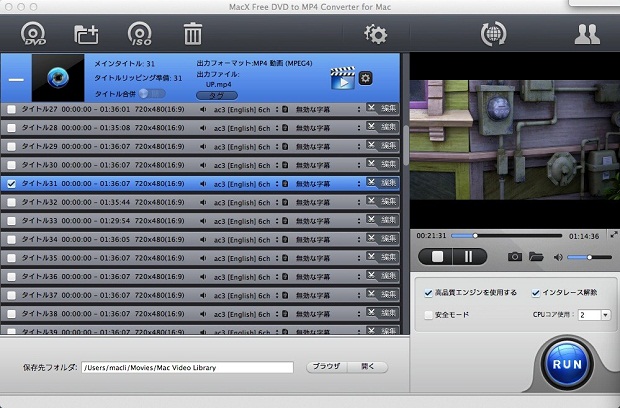Click the destination folder path field
This screenshot has height=408, width=620.
[187, 367]
